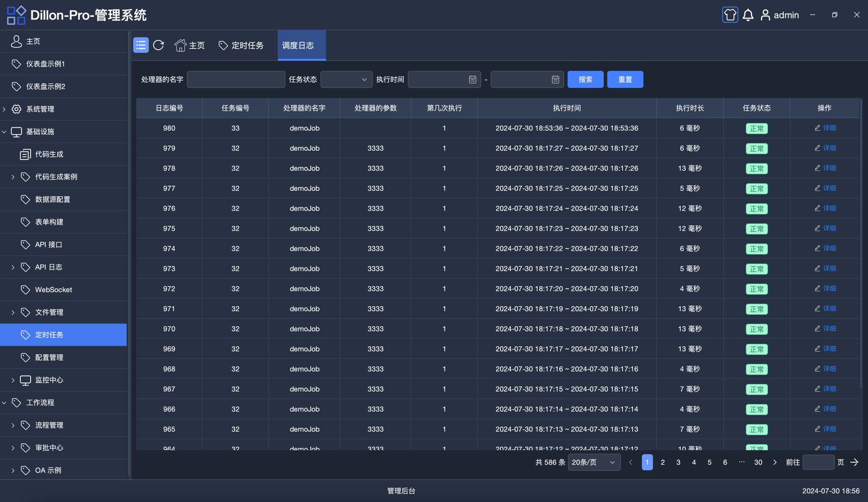Open 详情 for log 980

[825, 128]
